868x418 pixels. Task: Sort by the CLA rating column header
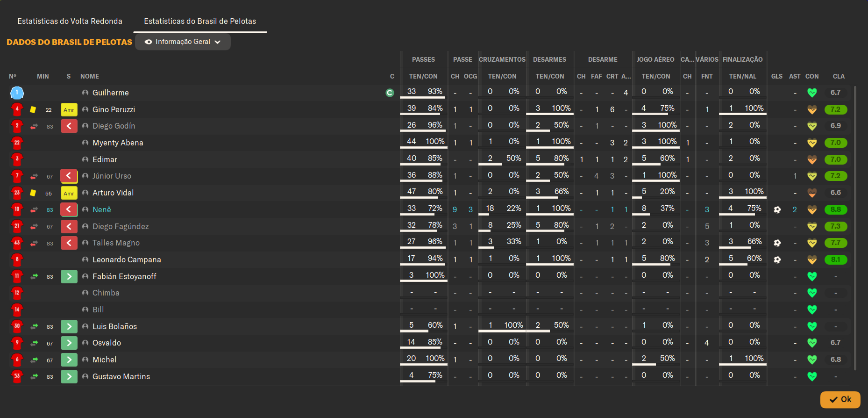tap(839, 76)
